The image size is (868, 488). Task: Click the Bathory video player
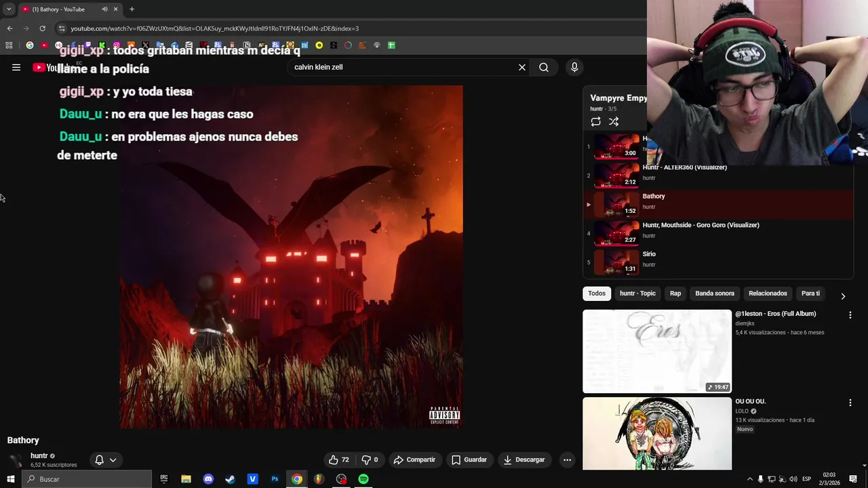click(x=292, y=257)
